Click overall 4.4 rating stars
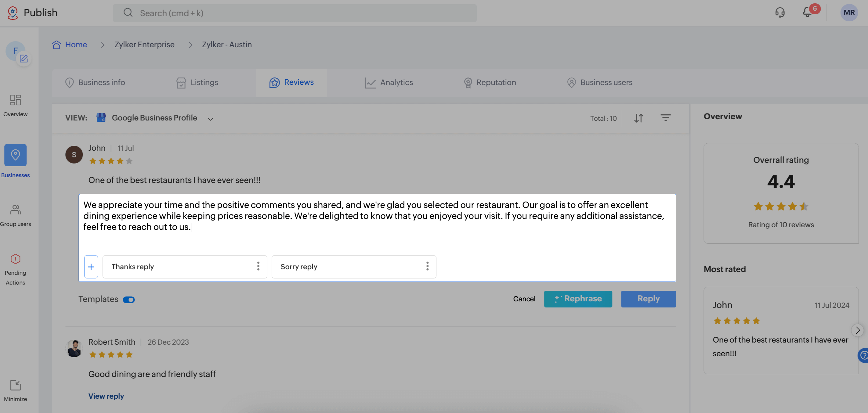This screenshot has height=413, width=868. click(781, 206)
